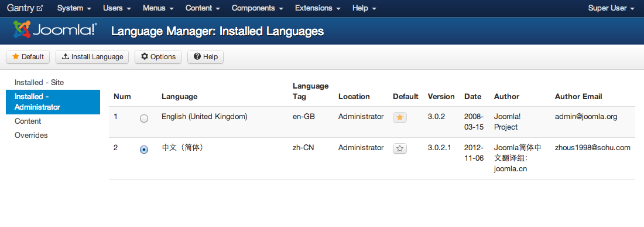
Task: Open language manager Options
Action: tap(158, 57)
